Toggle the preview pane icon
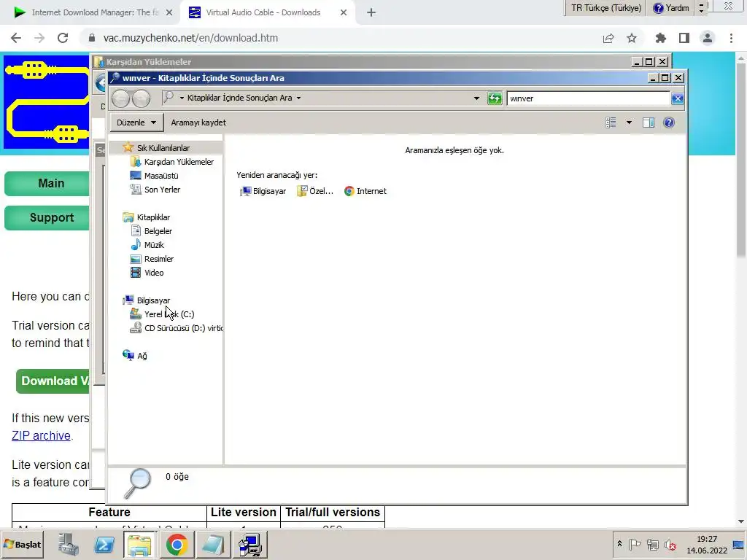 click(649, 122)
